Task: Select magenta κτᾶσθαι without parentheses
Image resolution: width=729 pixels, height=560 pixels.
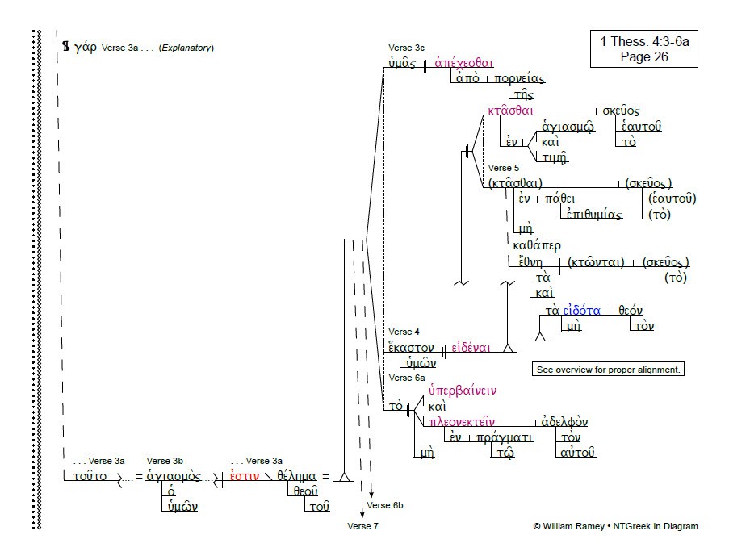Action: pos(510,110)
